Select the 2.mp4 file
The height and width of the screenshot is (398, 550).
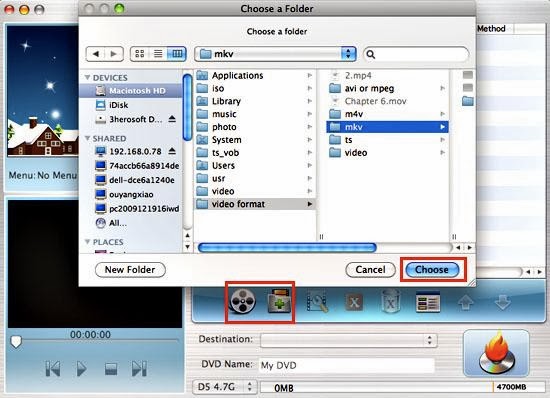click(387, 75)
